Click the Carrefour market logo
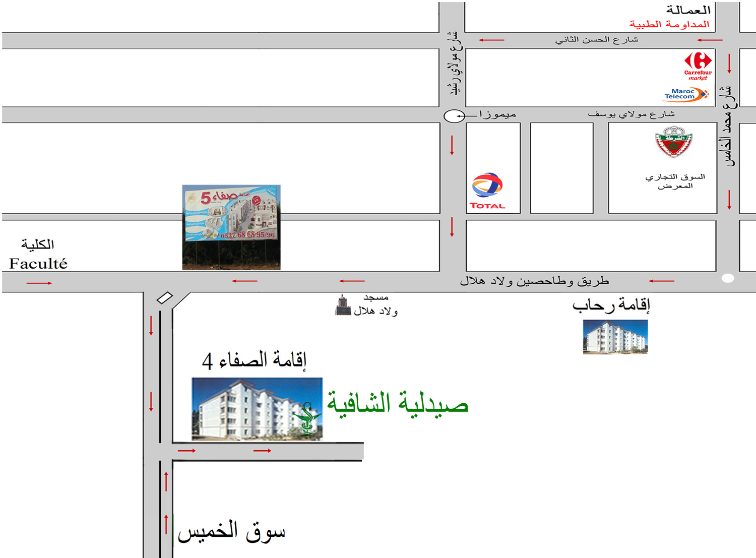 (x=698, y=66)
